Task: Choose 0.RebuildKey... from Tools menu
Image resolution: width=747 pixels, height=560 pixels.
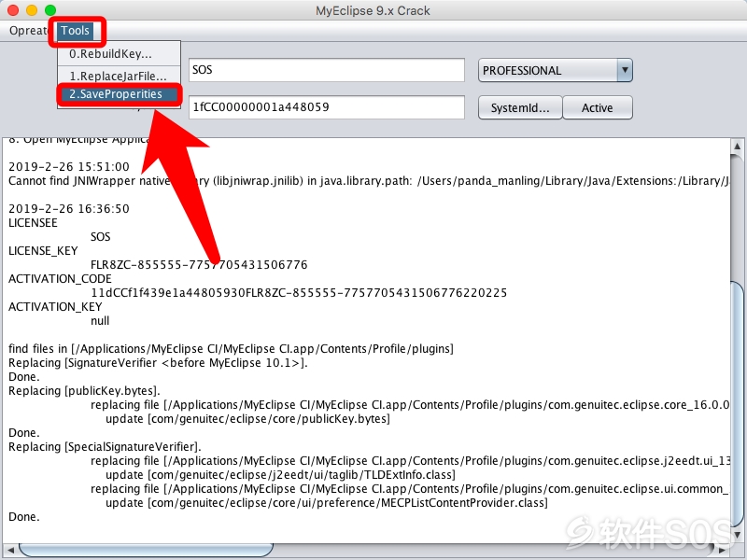Action: coord(119,54)
